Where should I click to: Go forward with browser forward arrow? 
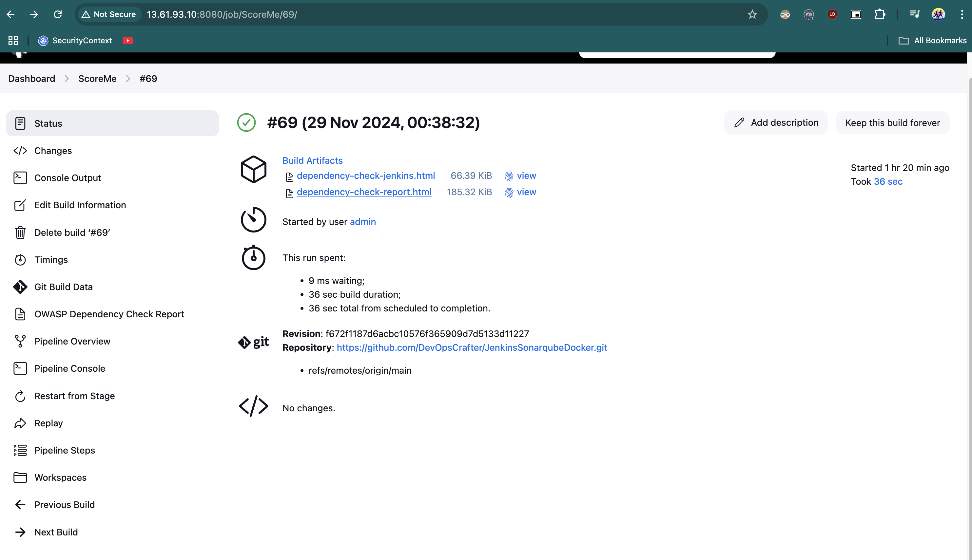pyautogui.click(x=34, y=15)
